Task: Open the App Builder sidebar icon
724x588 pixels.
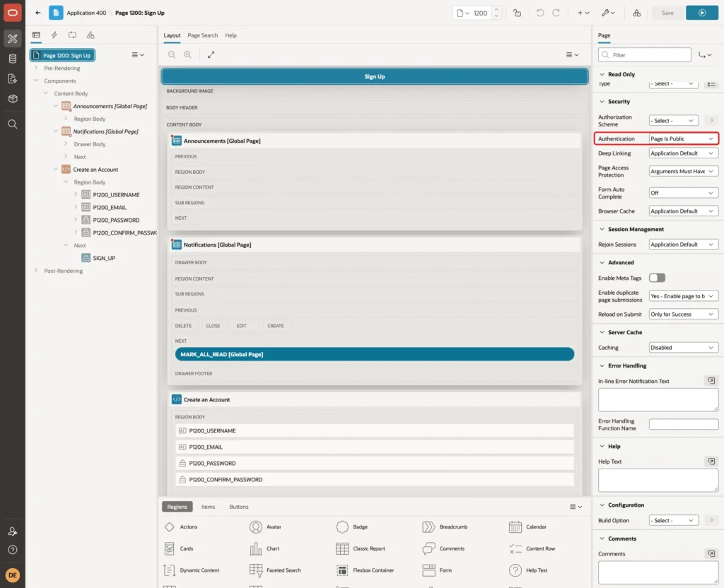Action: [x=13, y=38]
